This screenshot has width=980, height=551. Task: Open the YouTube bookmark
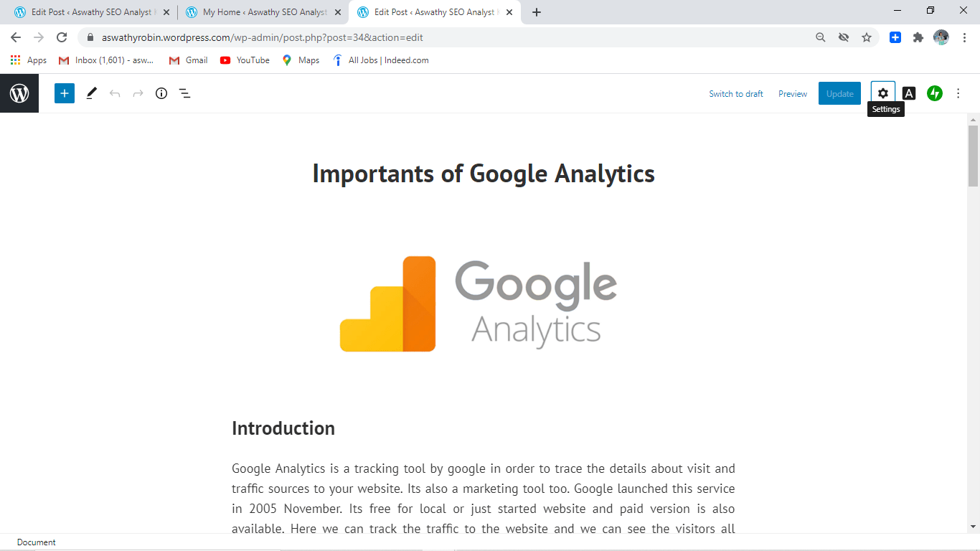click(x=245, y=60)
